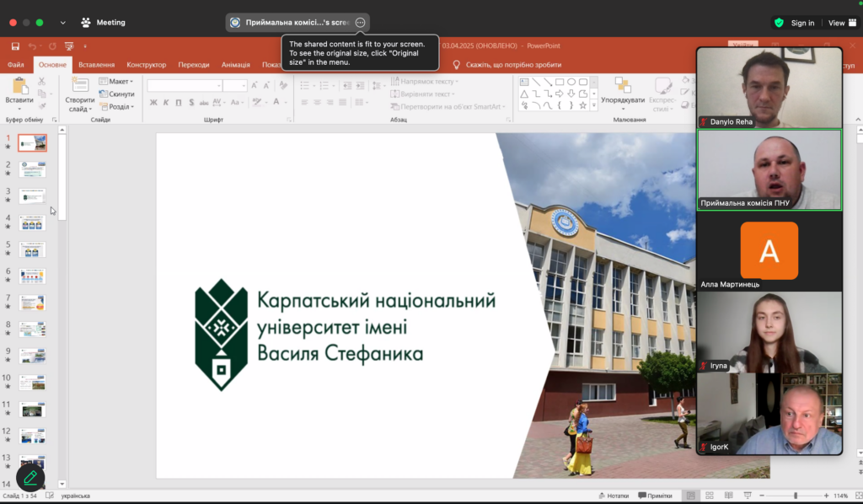Click the Вставити paste icon
Screen dimensions: 863x504
(20, 86)
